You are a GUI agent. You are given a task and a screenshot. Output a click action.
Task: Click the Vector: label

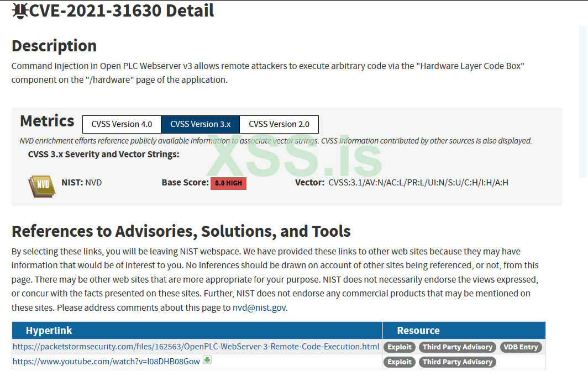click(x=309, y=183)
